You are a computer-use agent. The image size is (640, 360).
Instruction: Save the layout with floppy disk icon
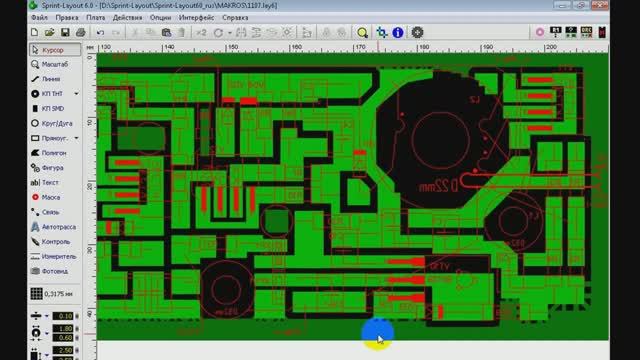(x=65, y=33)
